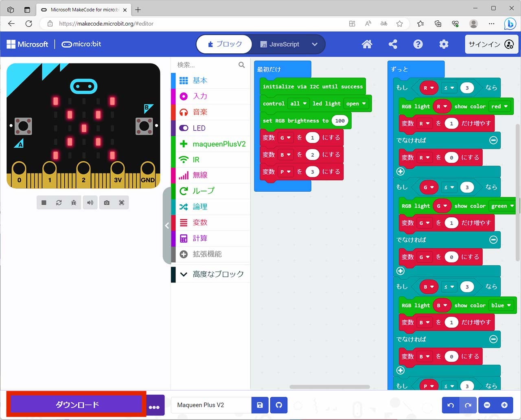This screenshot has width=521, height=420.
Task: Undo the last block change
Action: coord(451,405)
